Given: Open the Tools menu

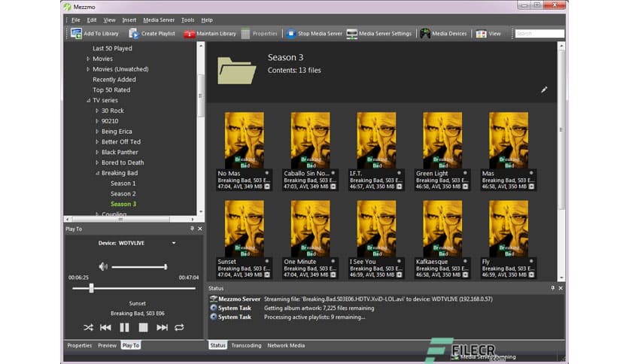Looking at the screenshot, I should (x=188, y=20).
